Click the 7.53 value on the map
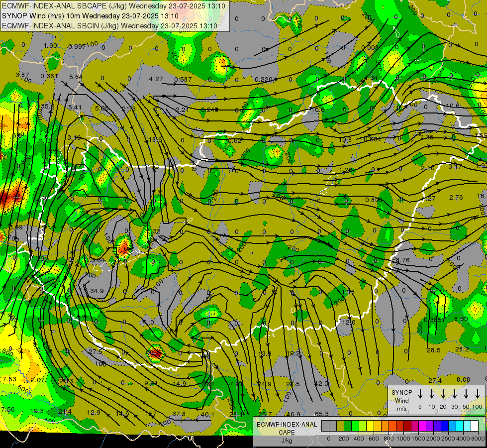487x448 pixels. [x=9, y=379]
